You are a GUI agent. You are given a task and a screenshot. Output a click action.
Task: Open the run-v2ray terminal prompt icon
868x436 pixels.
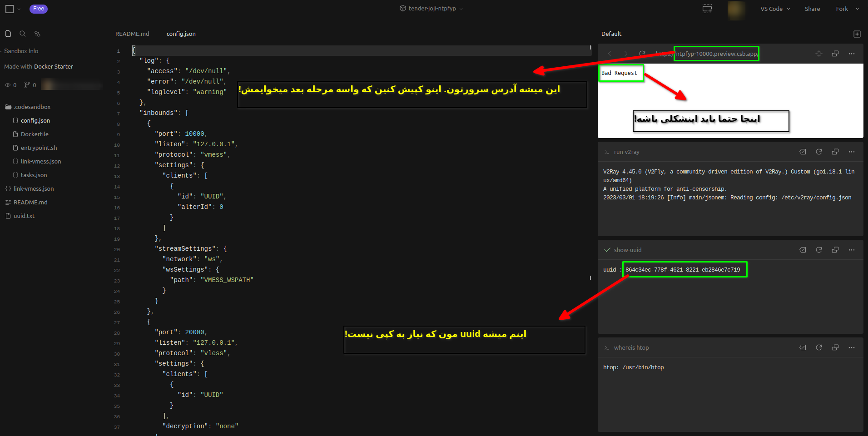(607, 152)
